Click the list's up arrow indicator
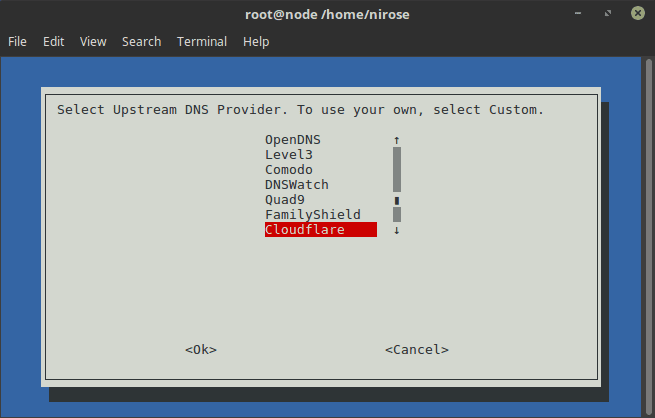The width and height of the screenshot is (655, 418). pos(397,140)
